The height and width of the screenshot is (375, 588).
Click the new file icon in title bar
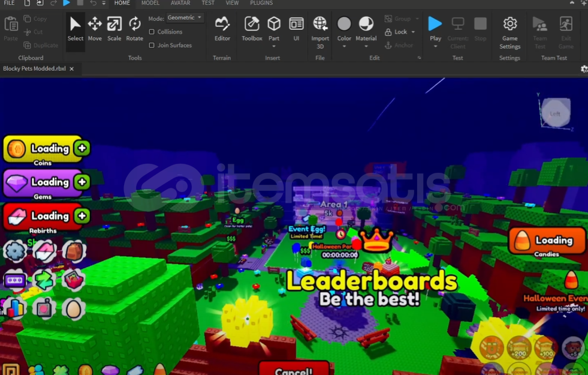point(27,3)
